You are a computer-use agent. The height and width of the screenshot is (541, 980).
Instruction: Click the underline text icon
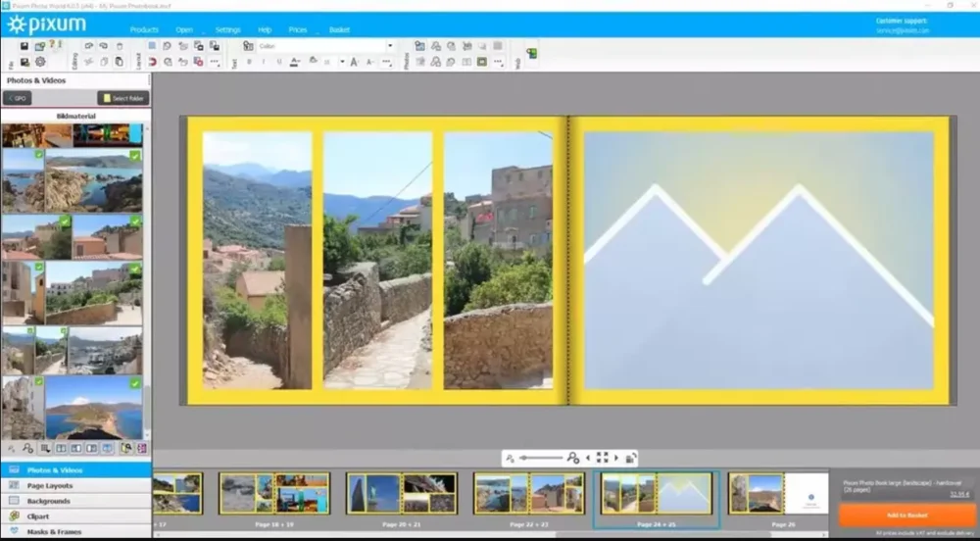click(x=279, y=62)
